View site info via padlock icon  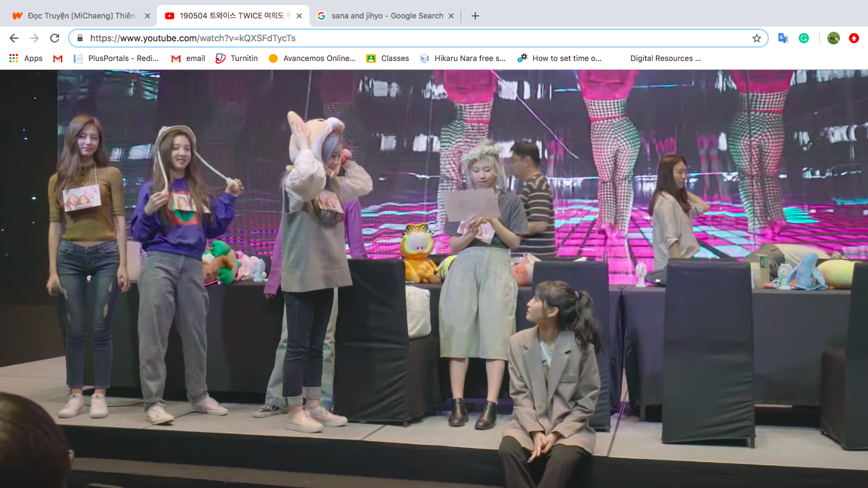coord(80,38)
